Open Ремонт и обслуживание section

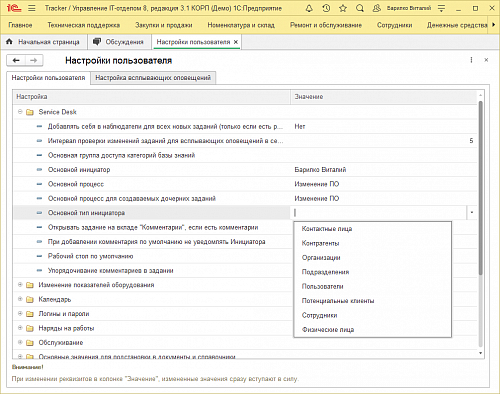(326, 25)
